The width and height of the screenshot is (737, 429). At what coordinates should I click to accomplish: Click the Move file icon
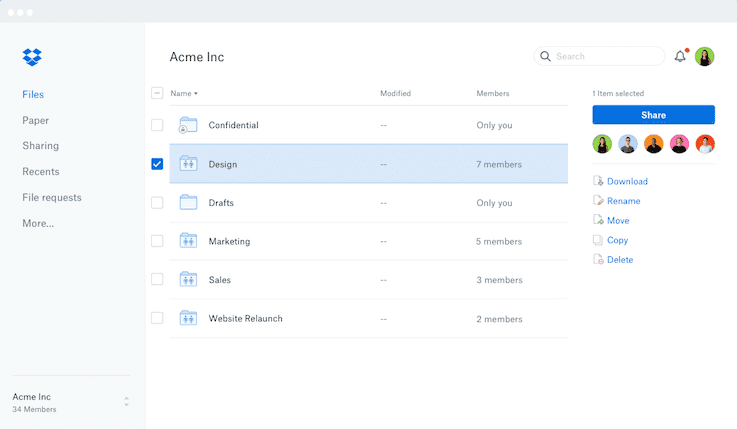coord(598,220)
